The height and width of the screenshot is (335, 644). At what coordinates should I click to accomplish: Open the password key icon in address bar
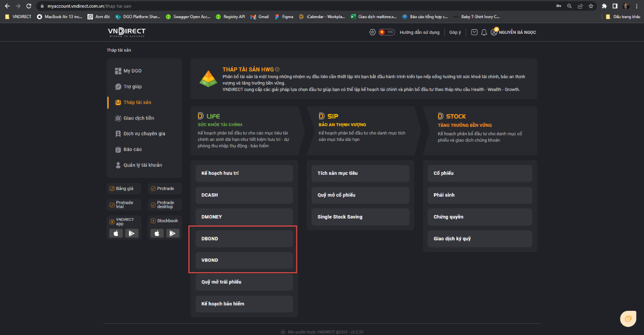coord(559,6)
